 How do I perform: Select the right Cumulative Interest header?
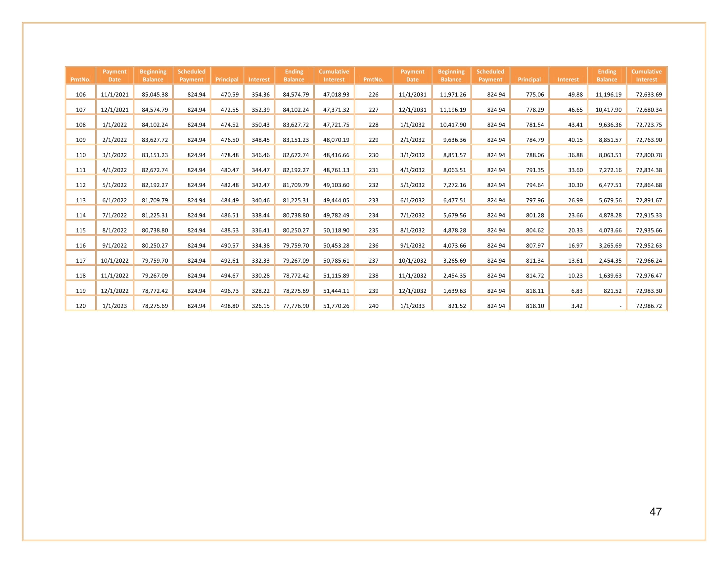point(646,76)
